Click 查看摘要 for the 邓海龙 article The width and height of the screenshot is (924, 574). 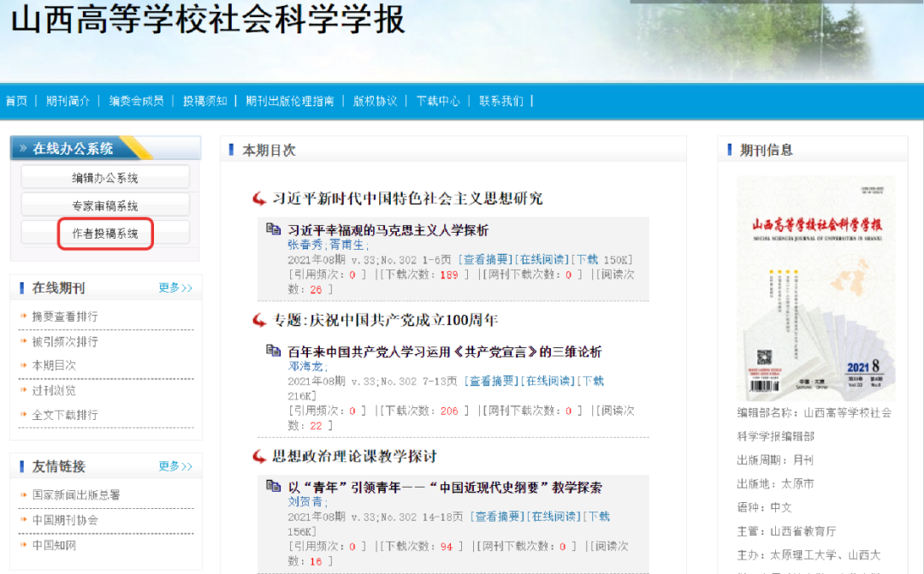pos(491,381)
